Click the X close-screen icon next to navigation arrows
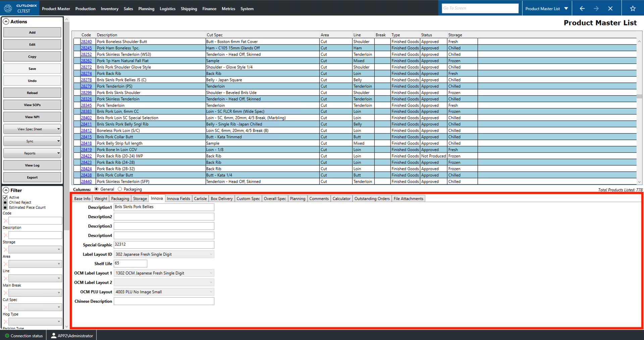Screen dimensions: 644x340 (610, 8)
